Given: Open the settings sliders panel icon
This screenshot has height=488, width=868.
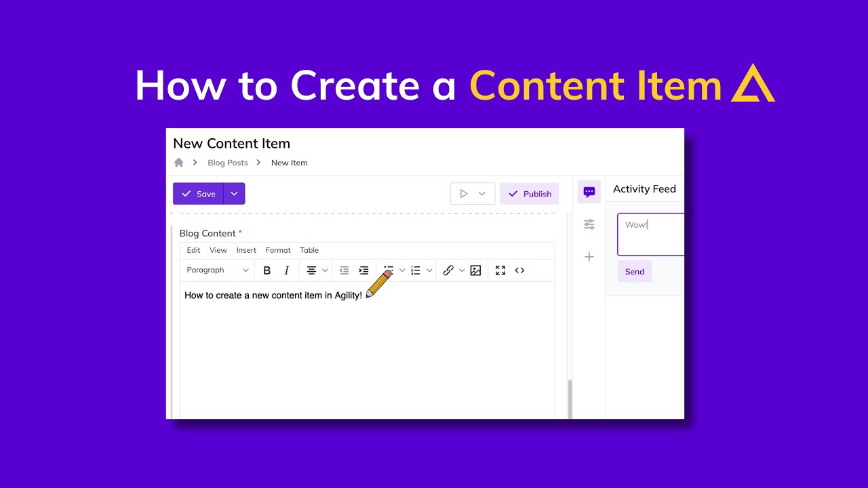Looking at the screenshot, I should 589,224.
